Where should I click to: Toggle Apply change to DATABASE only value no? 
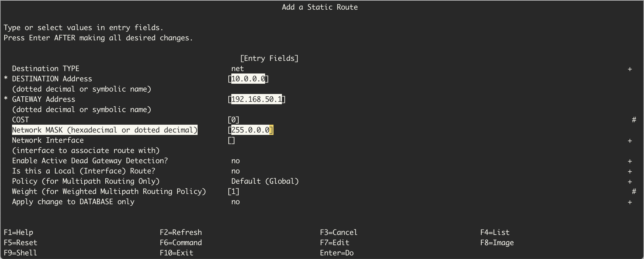[x=236, y=202]
